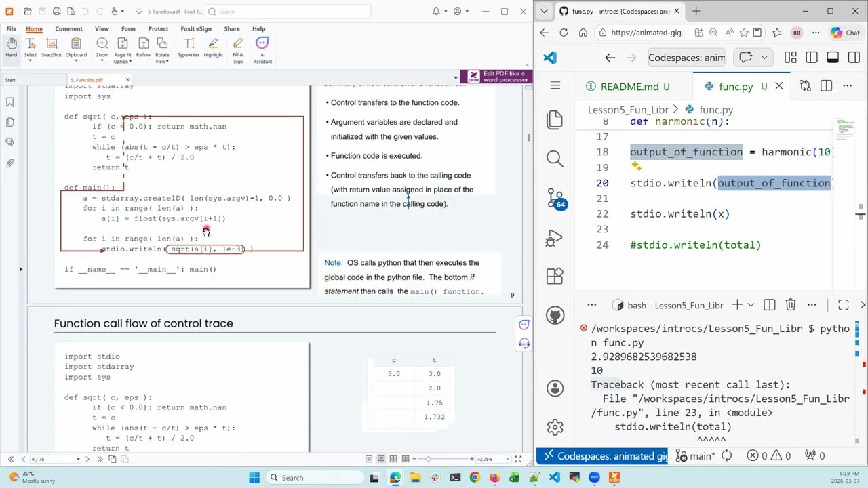Open Manage gear in VS Code

(x=555, y=427)
